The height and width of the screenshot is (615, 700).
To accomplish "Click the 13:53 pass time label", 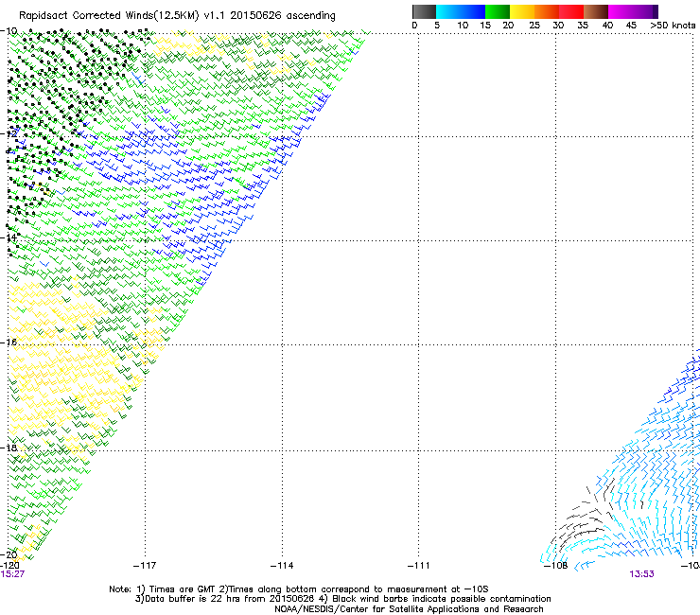I will click(642, 574).
